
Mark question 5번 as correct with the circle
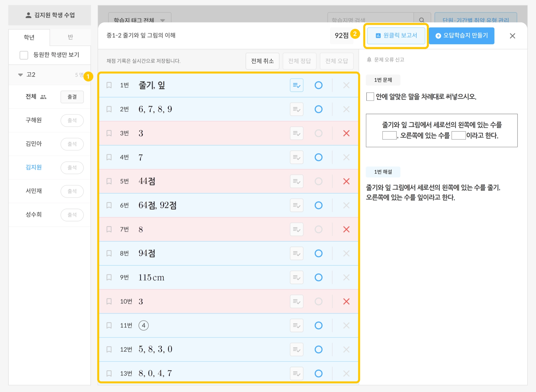click(318, 181)
